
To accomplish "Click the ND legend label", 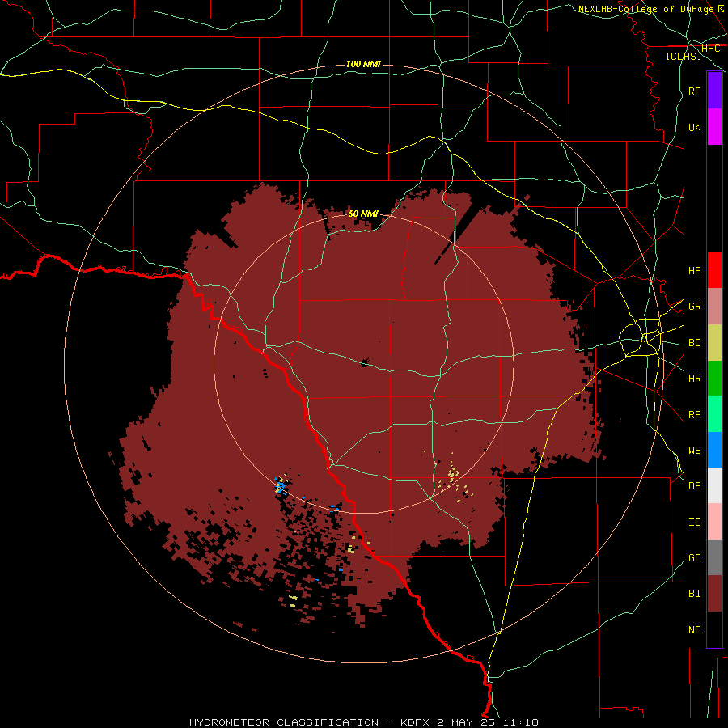I will (x=694, y=630).
